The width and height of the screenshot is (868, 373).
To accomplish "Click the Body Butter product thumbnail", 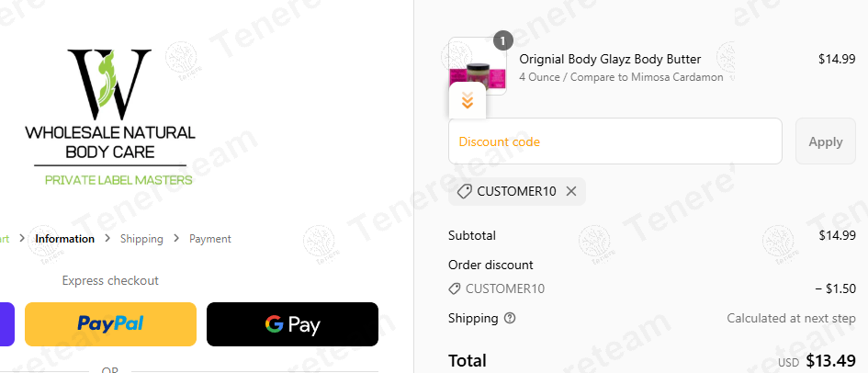I will click(x=478, y=66).
